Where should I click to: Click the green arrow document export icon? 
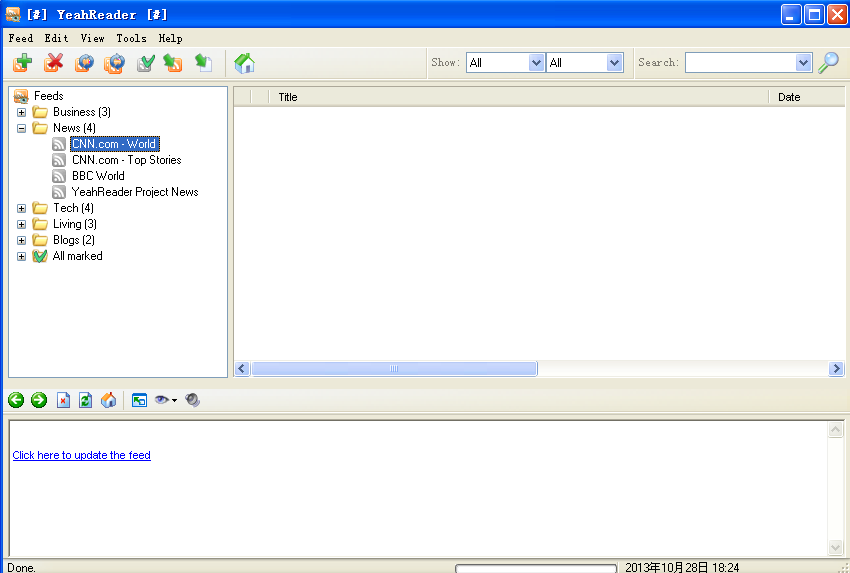203,63
